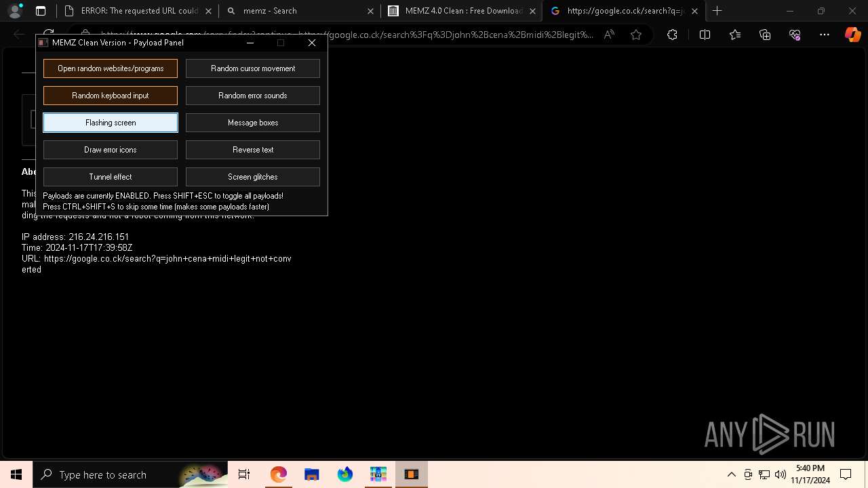Open Collections icon
Screen dimensions: 868x488
point(765,35)
